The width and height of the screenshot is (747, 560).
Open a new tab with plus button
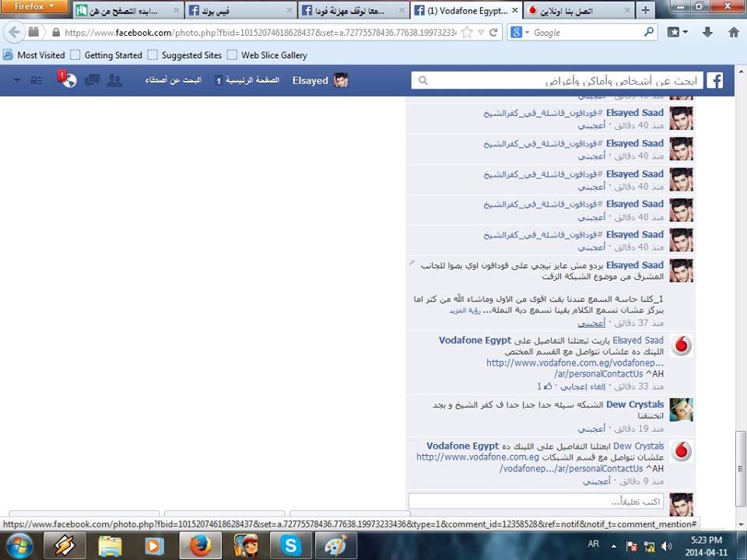pyautogui.click(x=645, y=10)
